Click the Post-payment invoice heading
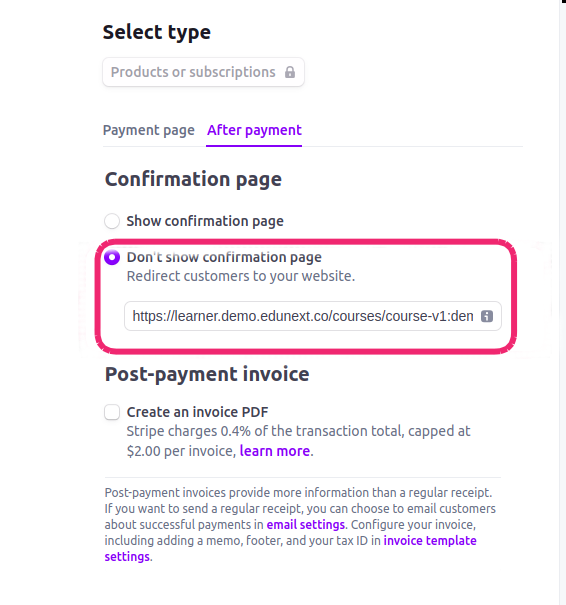The width and height of the screenshot is (566, 605). point(207,374)
